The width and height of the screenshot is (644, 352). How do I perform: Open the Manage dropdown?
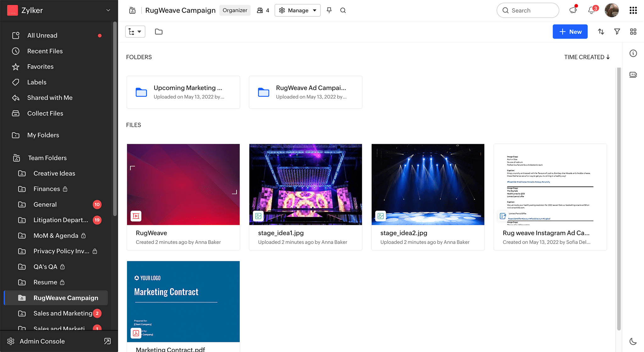pyautogui.click(x=297, y=10)
